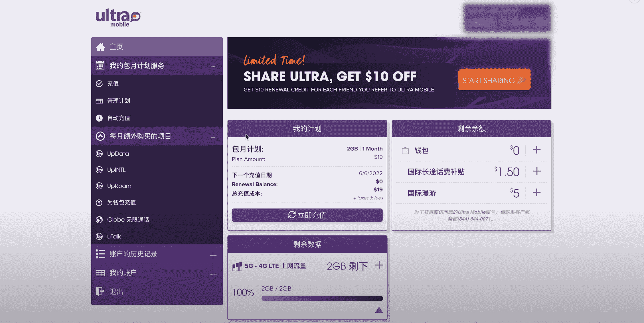Click the 2GB | 1 Month plan text
This screenshot has width=644, height=323.
[364, 149]
